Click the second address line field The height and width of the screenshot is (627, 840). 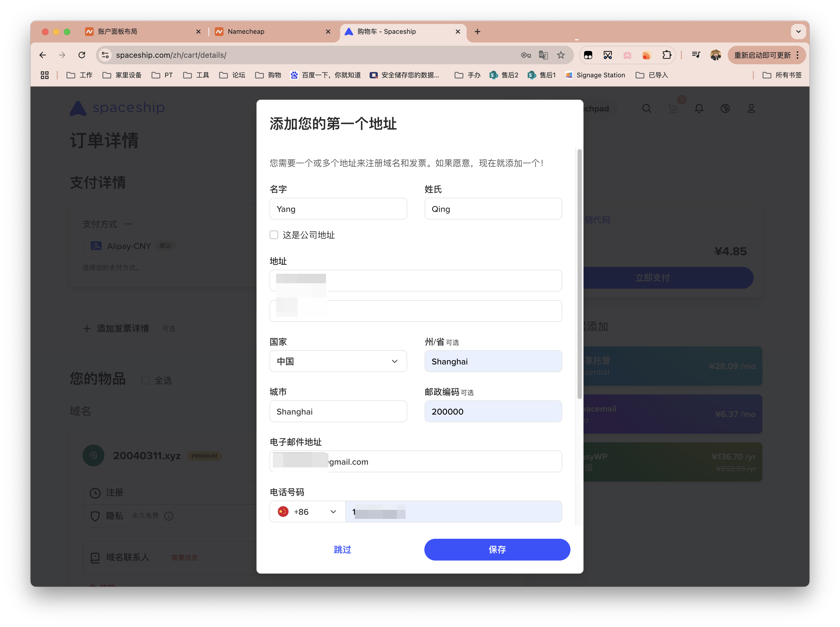pos(415,311)
